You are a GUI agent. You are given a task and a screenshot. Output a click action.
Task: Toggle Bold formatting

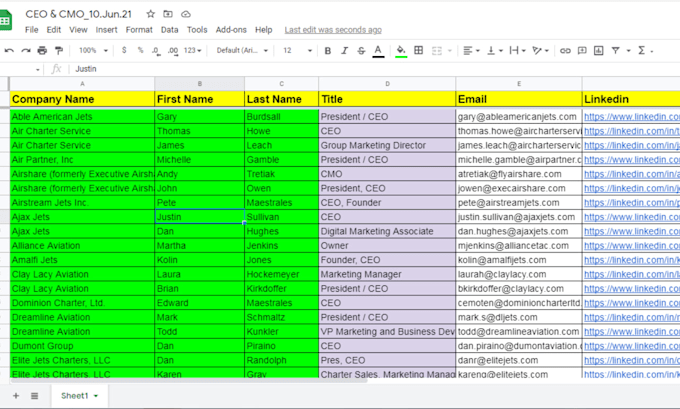coord(328,51)
